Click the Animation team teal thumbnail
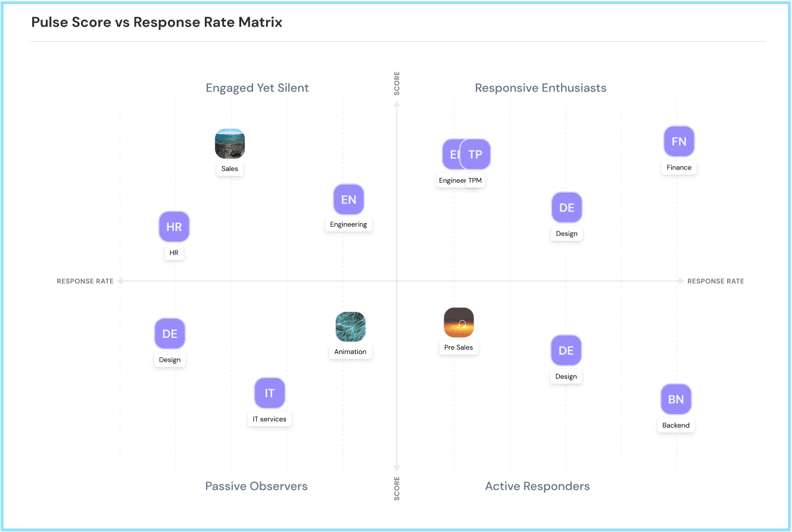Screen dimensions: 792x532 pos(350,327)
